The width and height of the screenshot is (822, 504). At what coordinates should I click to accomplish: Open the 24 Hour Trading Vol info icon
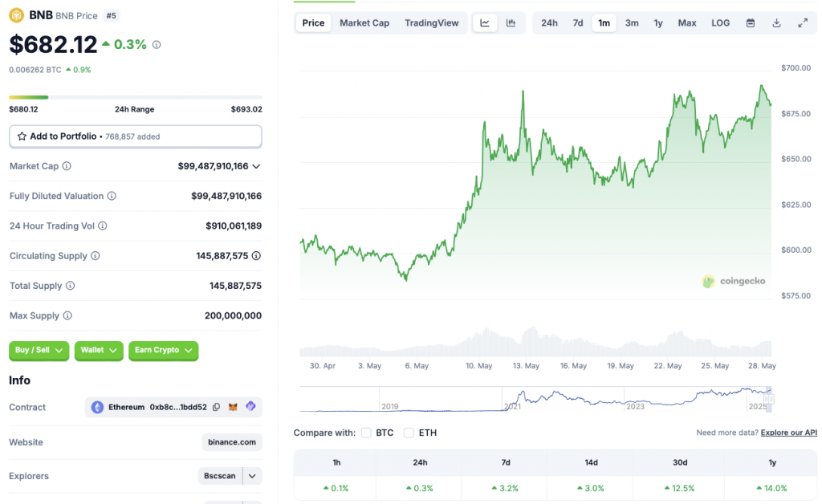click(x=103, y=226)
